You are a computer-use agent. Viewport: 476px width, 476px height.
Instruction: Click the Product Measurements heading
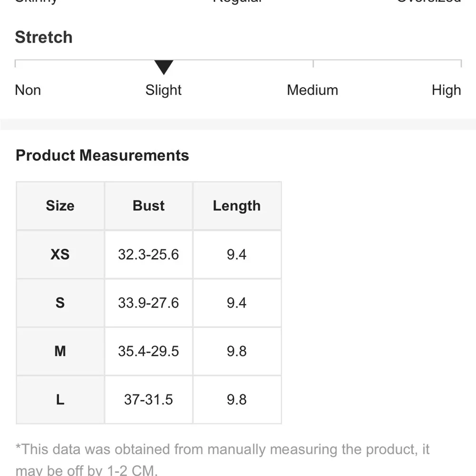[x=102, y=155]
